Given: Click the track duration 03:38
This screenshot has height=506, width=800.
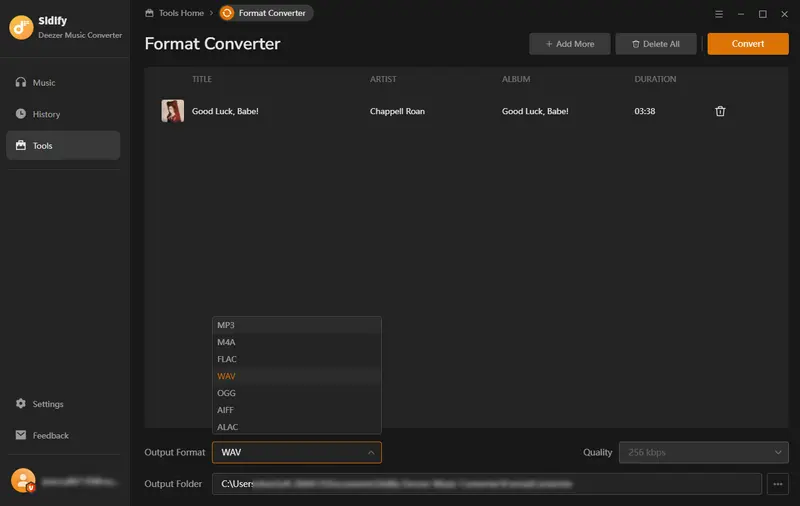Looking at the screenshot, I should coord(644,111).
